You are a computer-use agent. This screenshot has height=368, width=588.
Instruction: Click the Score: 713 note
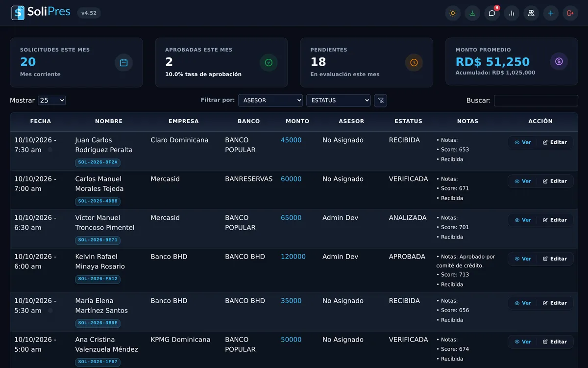click(x=455, y=275)
